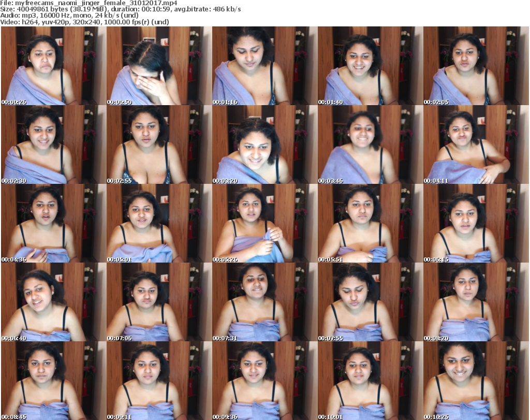Open the thumbnail at 00:01:16
The width and height of the screenshot is (530, 420).
tap(264, 66)
